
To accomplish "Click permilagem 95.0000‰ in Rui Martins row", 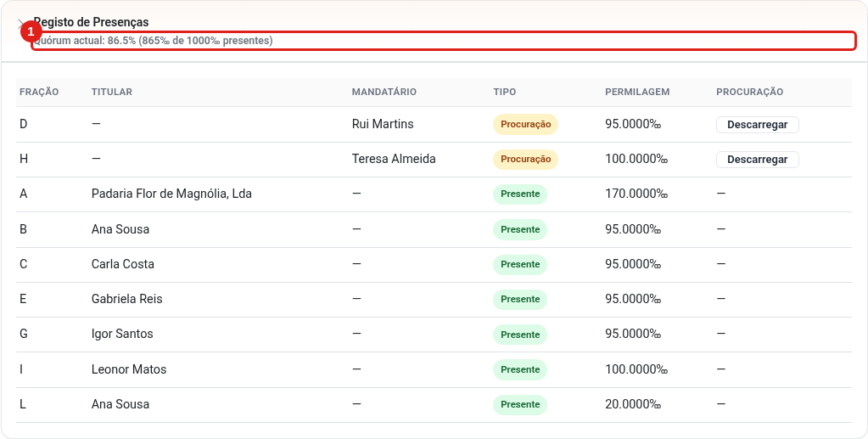I will click(x=633, y=124).
